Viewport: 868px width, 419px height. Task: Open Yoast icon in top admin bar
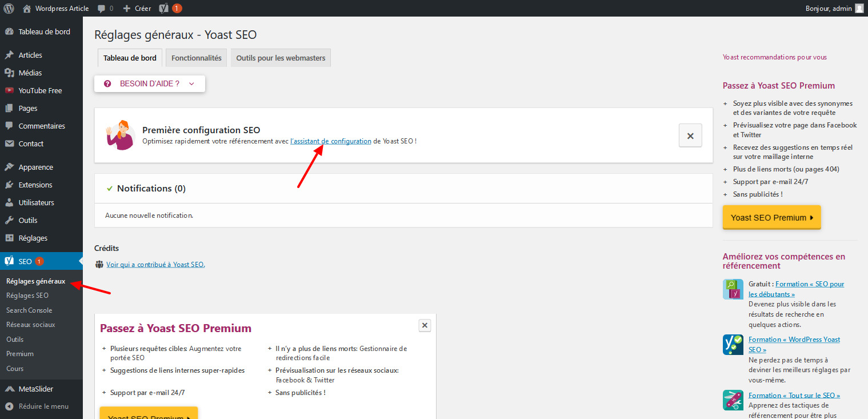[x=163, y=8]
